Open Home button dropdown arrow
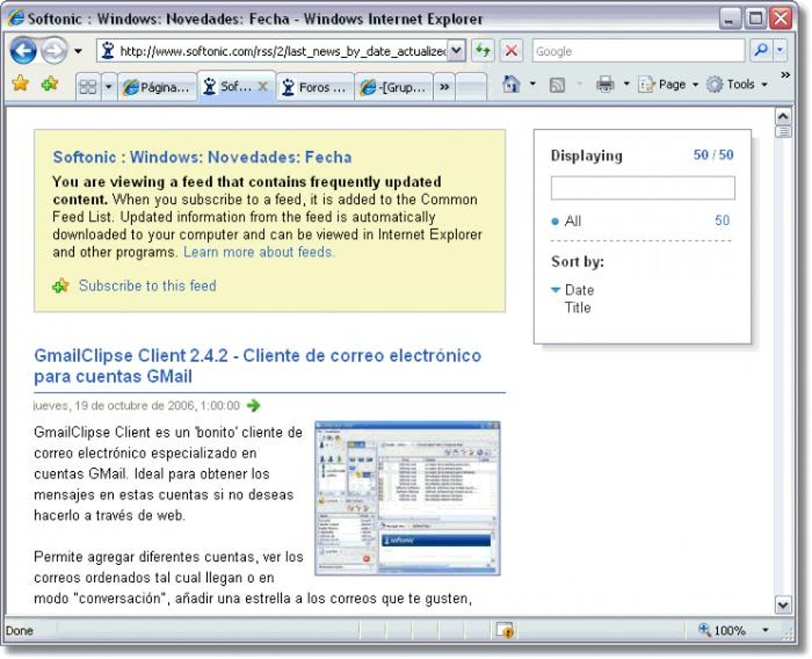The height and width of the screenshot is (659, 812). pos(533,84)
